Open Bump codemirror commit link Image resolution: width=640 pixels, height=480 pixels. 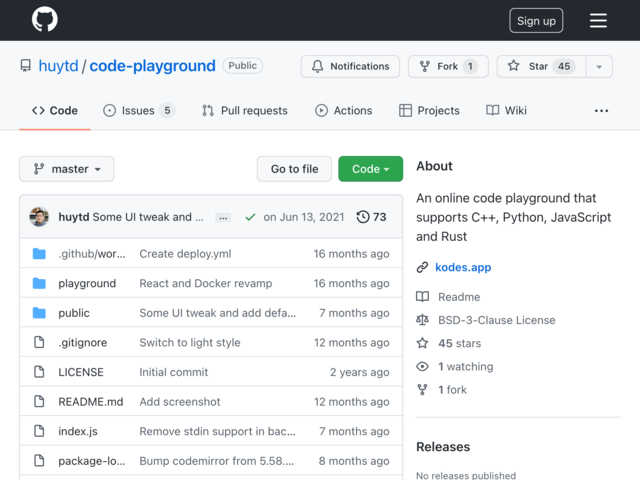tap(216, 461)
